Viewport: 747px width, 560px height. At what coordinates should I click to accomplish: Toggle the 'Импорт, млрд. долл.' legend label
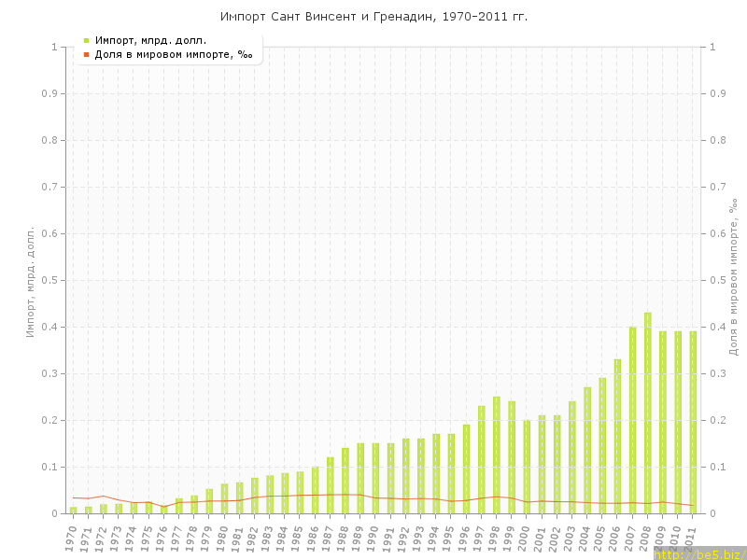[x=150, y=40]
